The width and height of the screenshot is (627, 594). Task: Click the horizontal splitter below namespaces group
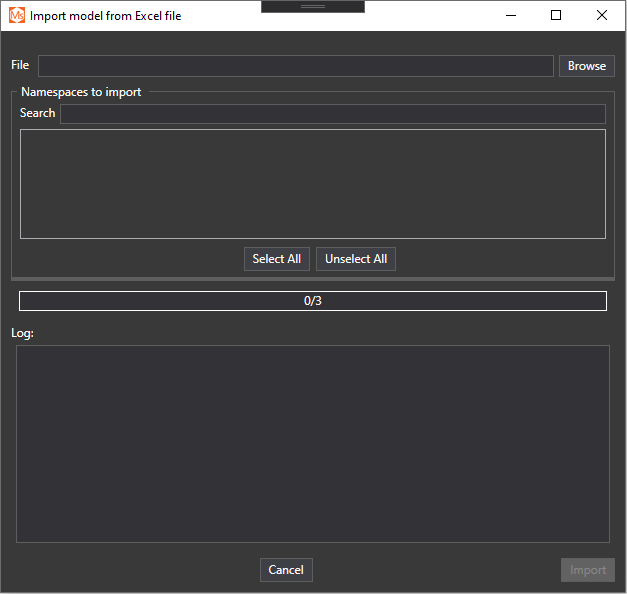[x=312, y=278]
